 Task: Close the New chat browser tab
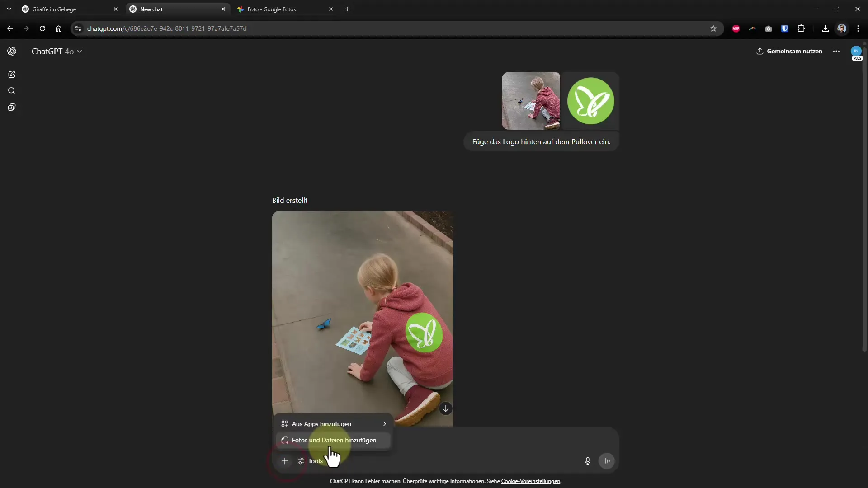223,9
